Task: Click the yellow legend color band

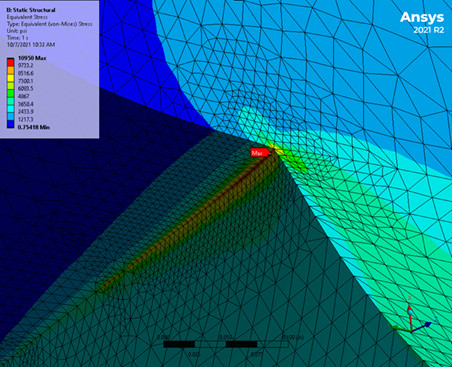Action: point(11,78)
